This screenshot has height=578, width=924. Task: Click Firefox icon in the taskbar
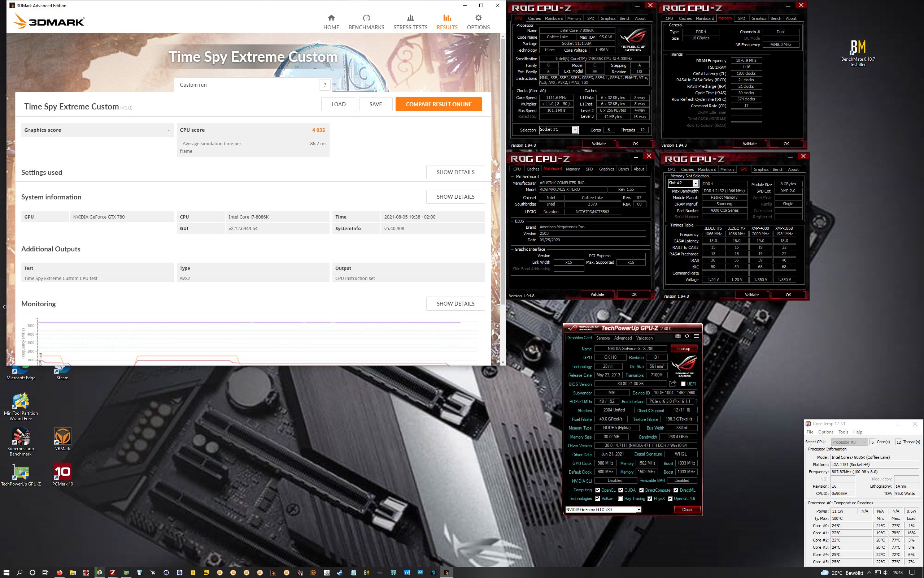pyautogui.click(x=59, y=572)
